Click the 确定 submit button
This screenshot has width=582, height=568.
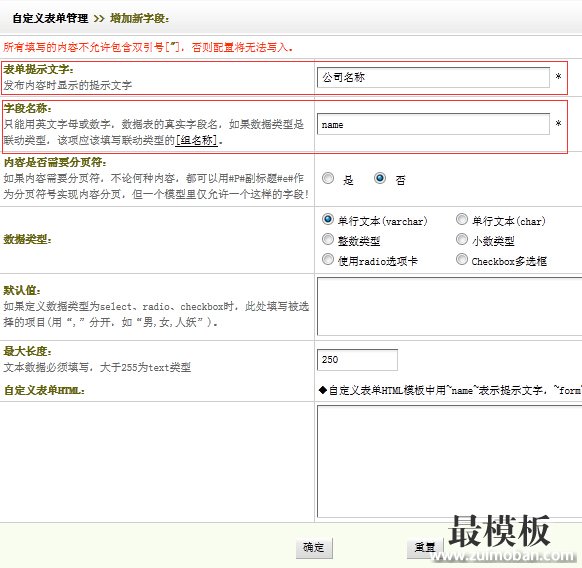click(314, 548)
